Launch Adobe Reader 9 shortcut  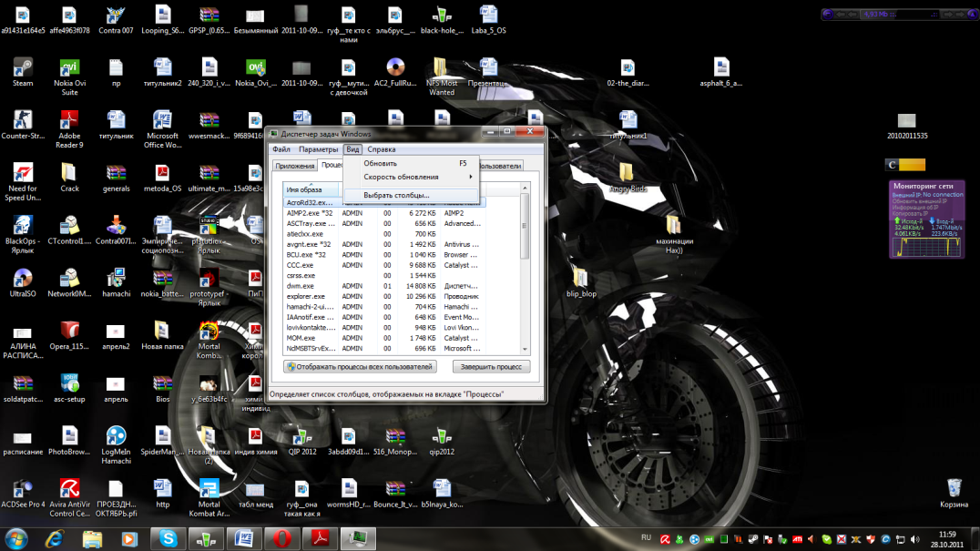point(69,129)
